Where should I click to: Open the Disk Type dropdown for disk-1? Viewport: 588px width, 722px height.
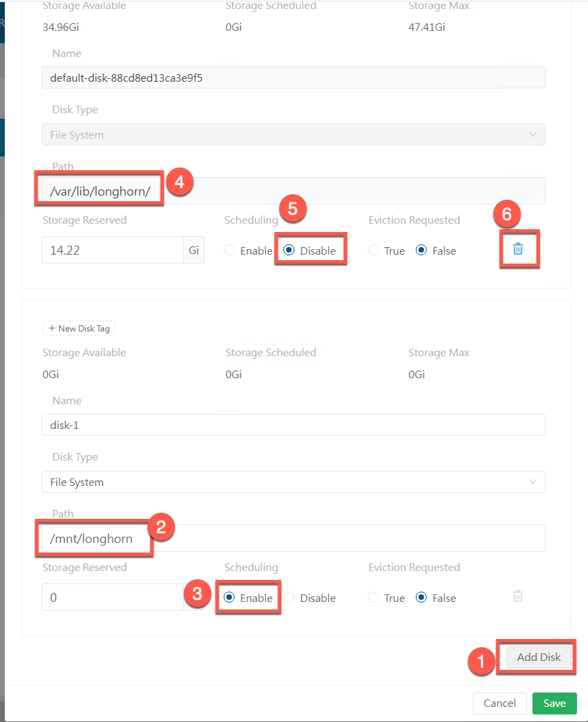click(293, 482)
